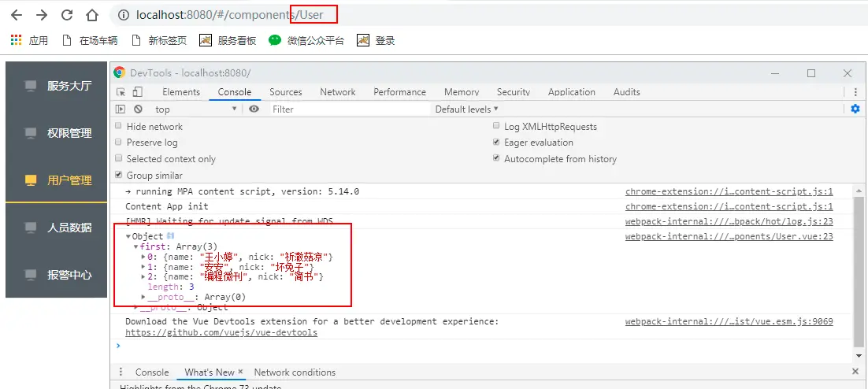Go to the browser home icon

(x=92, y=15)
